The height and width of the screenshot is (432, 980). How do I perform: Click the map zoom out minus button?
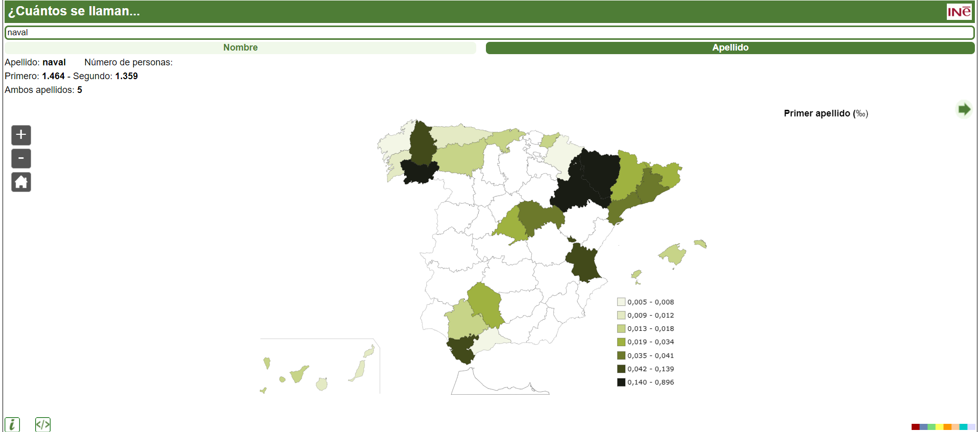(x=21, y=159)
